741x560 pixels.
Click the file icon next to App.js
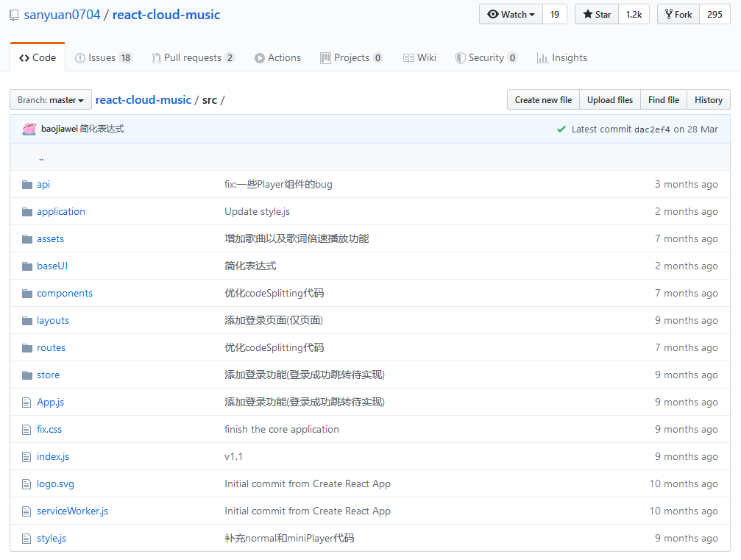pos(26,402)
